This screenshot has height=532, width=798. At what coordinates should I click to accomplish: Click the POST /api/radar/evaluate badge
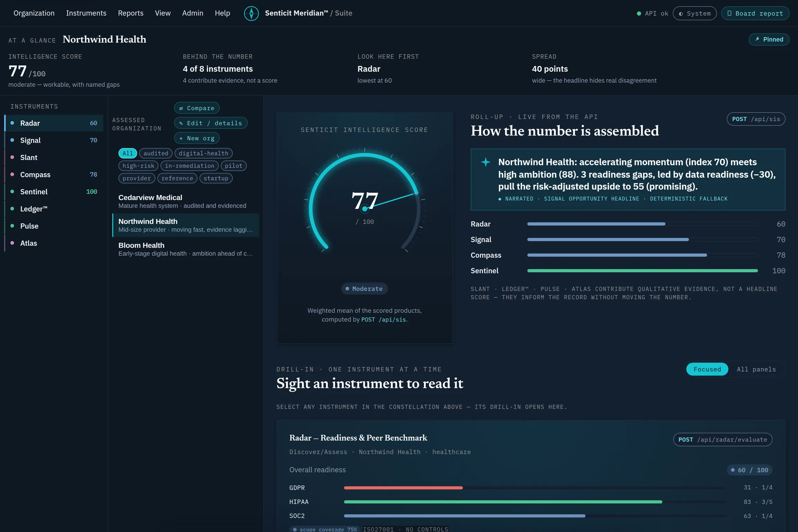722,440
